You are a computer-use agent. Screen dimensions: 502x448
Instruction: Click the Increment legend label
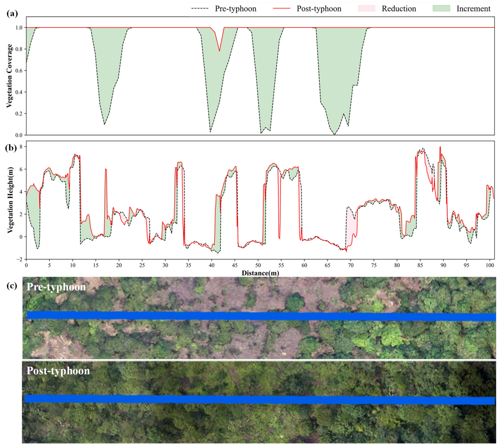[473, 9]
